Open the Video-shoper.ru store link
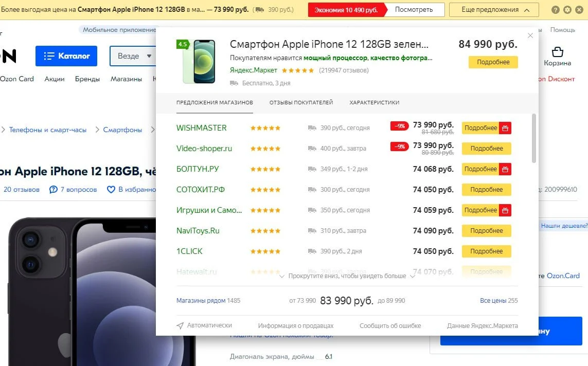The image size is (588, 366). [204, 149]
